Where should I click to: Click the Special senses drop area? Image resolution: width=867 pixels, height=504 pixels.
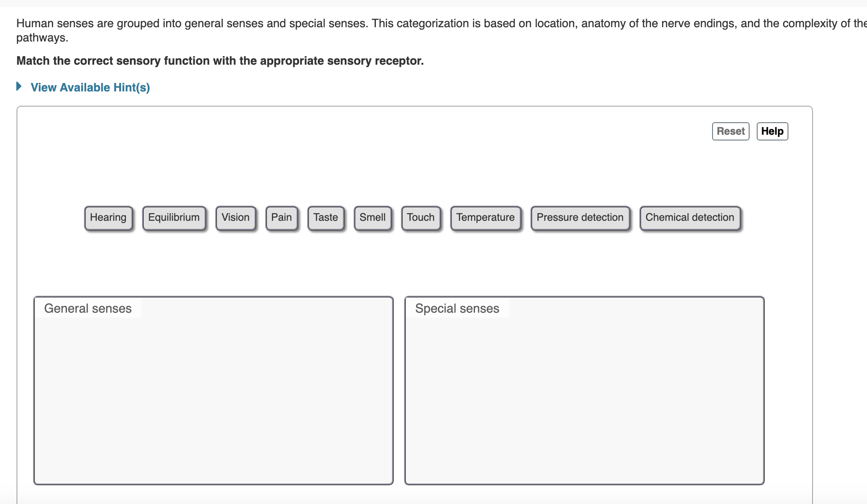[584, 392]
